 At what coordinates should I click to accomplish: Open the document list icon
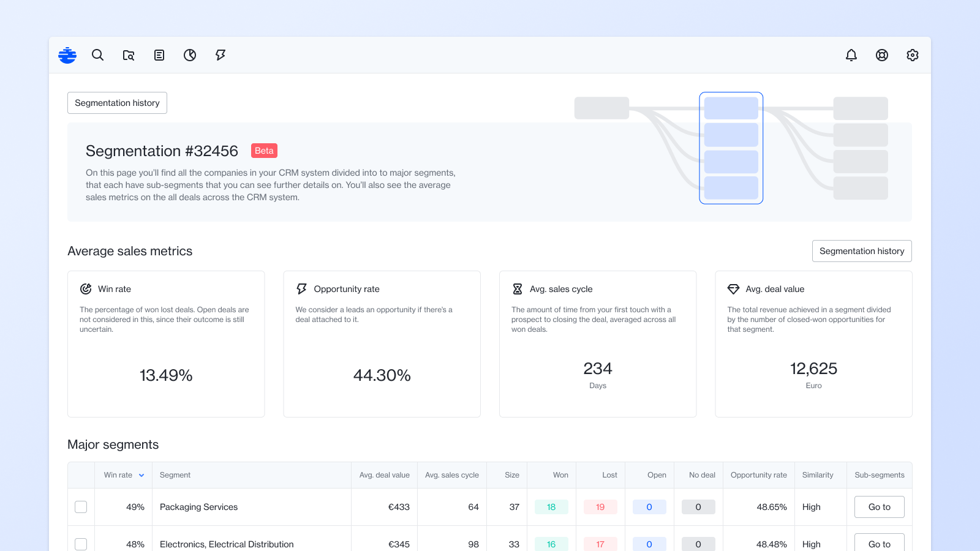click(159, 55)
